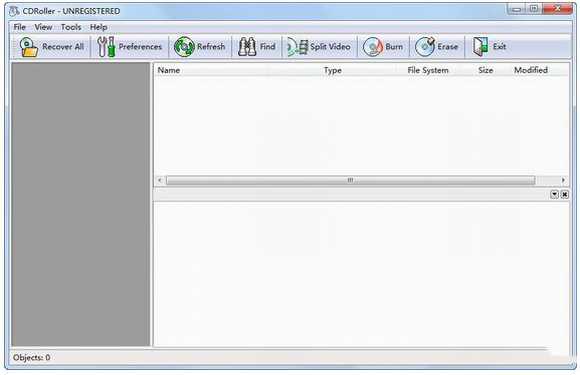580x375 pixels.
Task: Launch the Split Video tool icon
Action: [x=297, y=47]
